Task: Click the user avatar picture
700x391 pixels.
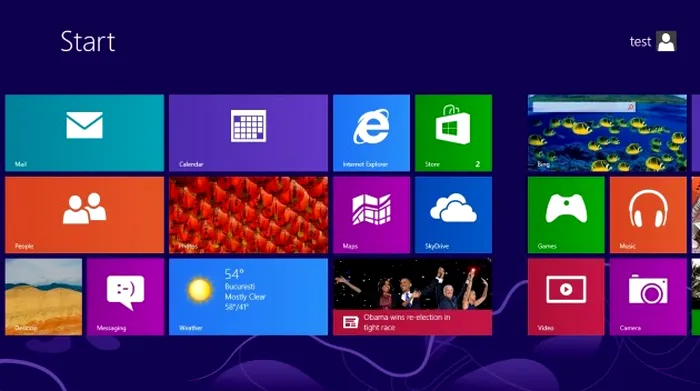Action: coord(666,41)
